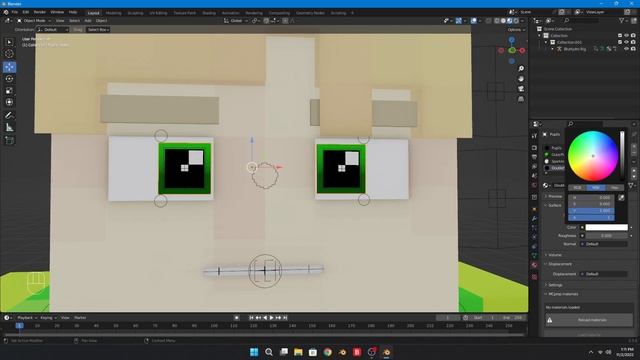Select the Cursor tool
The image size is (640, 360).
coord(9,54)
